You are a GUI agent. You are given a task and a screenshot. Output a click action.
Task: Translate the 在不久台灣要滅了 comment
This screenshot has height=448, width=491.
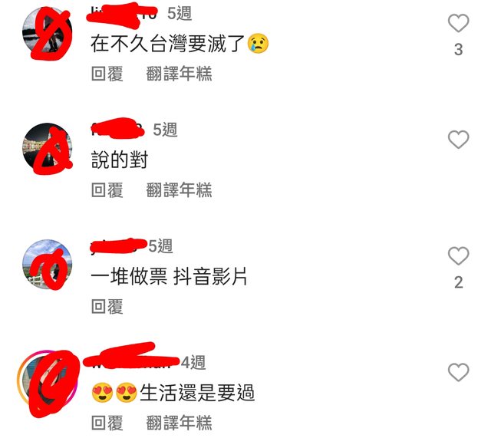179,74
